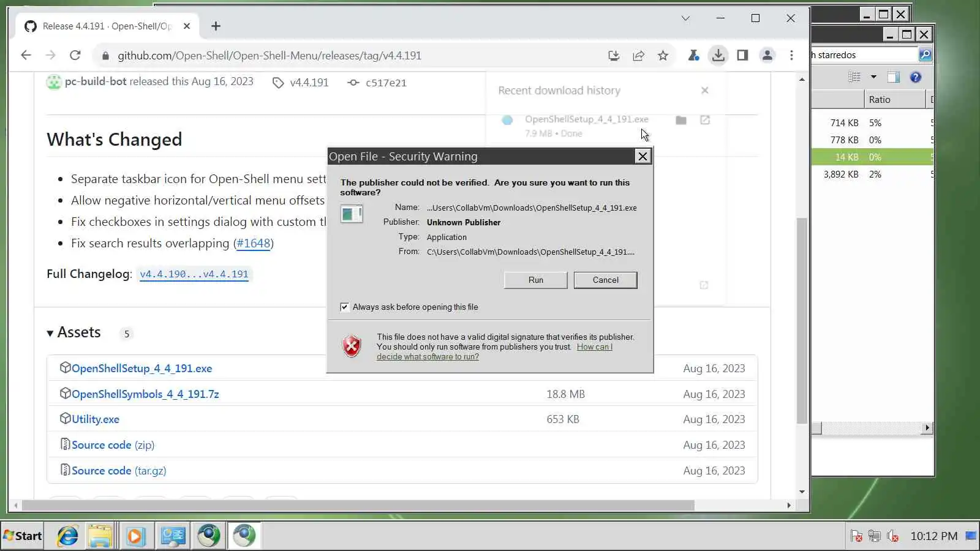The height and width of the screenshot is (551, 980).
Task: Open the Chrome downloads toolbar button
Action: (718, 56)
